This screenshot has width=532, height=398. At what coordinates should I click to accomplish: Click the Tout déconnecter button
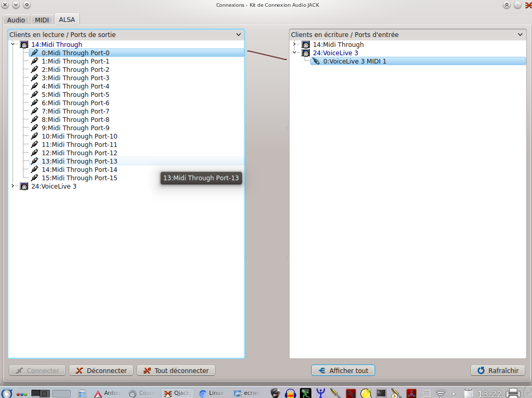coord(176,370)
